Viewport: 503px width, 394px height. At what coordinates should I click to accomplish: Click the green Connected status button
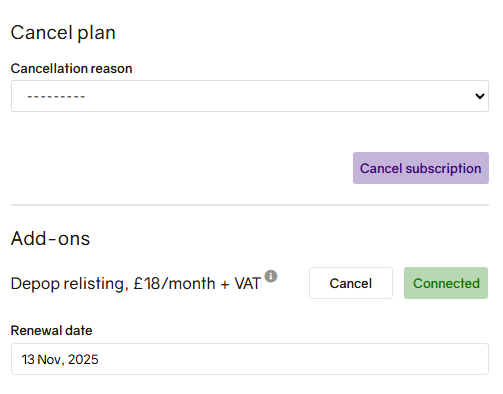[x=446, y=283]
